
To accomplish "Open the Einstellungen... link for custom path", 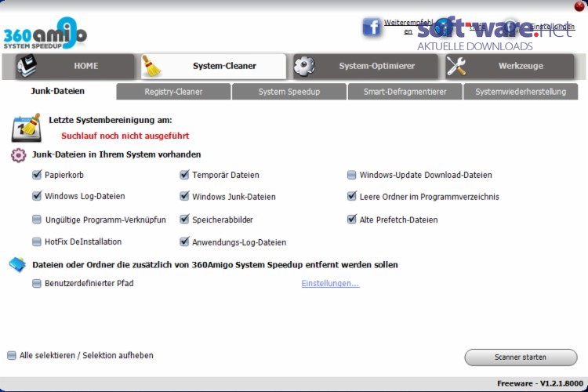I will (330, 284).
